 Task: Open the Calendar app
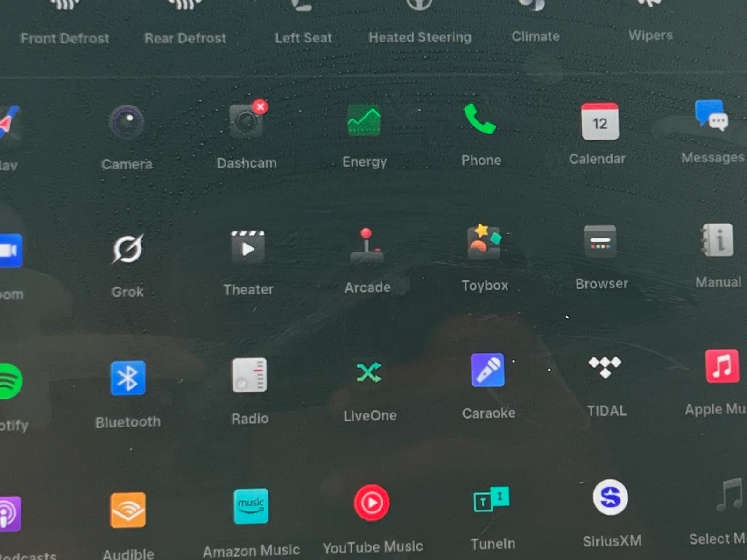pyautogui.click(x=600, y=121)
